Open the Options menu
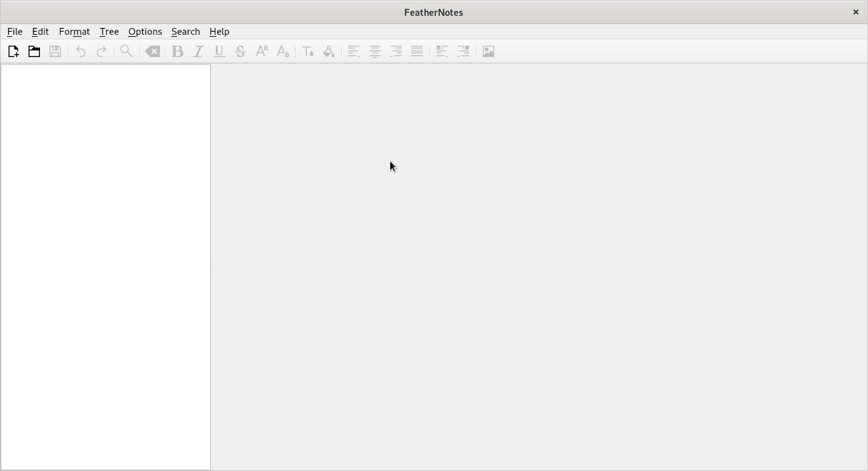868x471 pixels. coord(145,32)
